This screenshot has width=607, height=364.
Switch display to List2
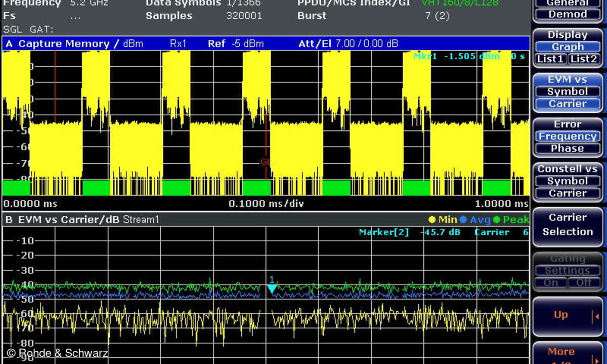584,59
